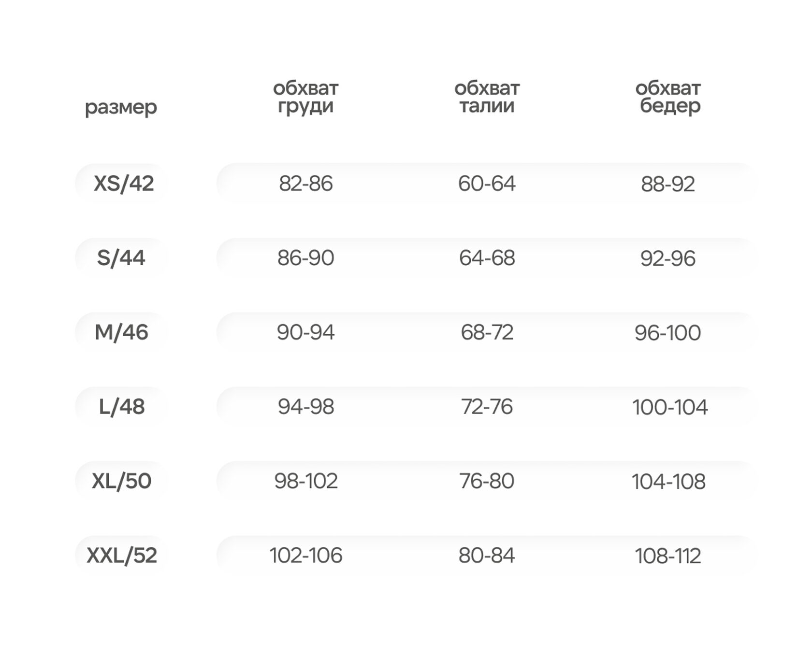Select hip value 88-92 in XS row
812x656 pixels.
(x=667, y=184)
